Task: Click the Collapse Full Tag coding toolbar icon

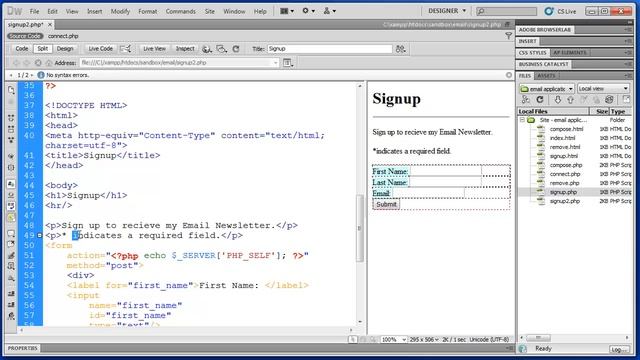Action: (11, 118)
